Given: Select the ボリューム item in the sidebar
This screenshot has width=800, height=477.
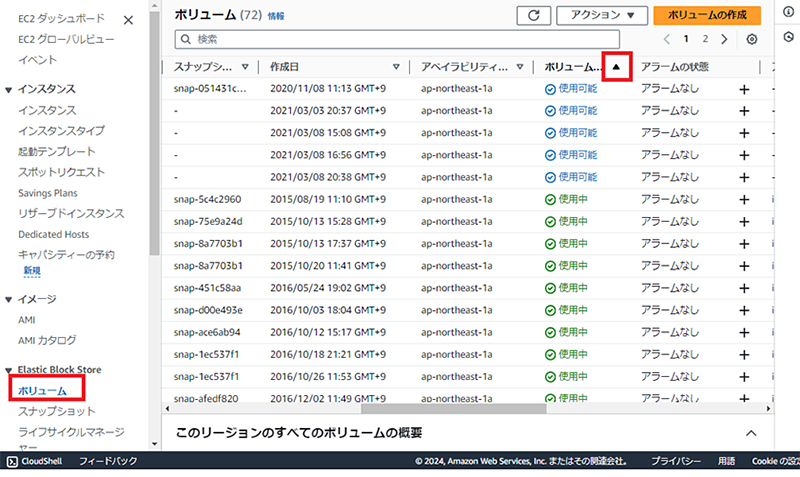Looking at the screenshot, I should [42, 391].
